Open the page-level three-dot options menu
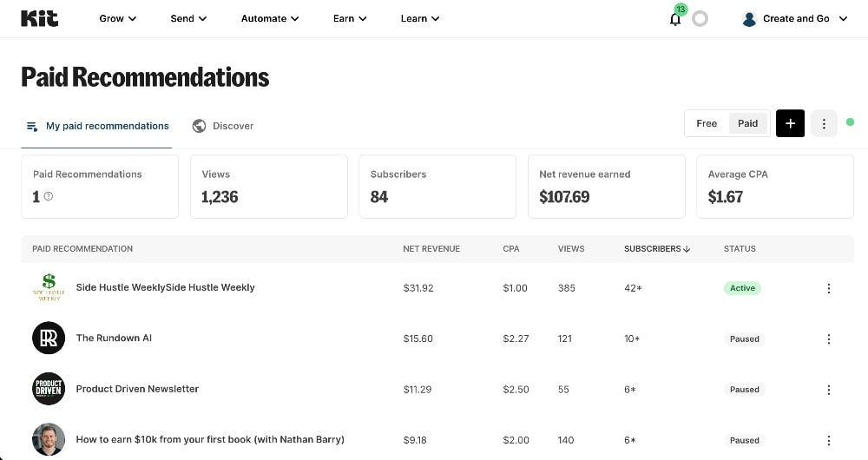Viewport: 868px width, 460px height. click(x=824, y=123)
